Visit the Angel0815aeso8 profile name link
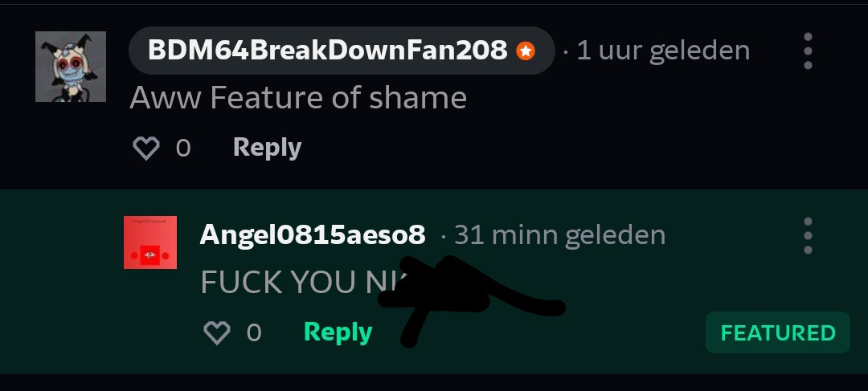 point(313,234)
